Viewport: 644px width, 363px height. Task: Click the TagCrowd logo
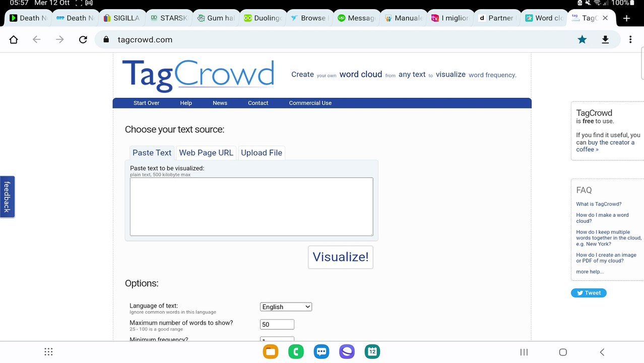coord(198,76)
